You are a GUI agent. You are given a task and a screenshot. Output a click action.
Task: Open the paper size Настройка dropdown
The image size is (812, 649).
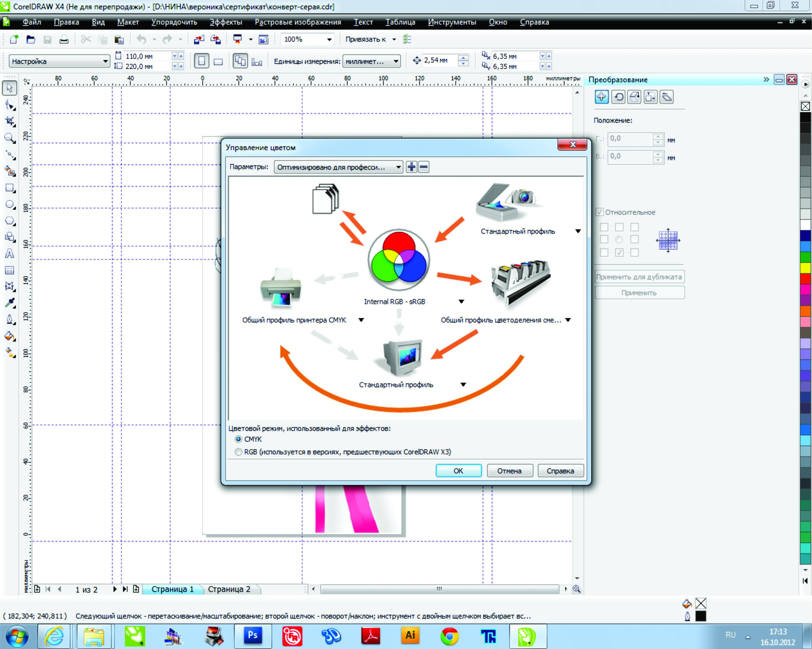59,61
